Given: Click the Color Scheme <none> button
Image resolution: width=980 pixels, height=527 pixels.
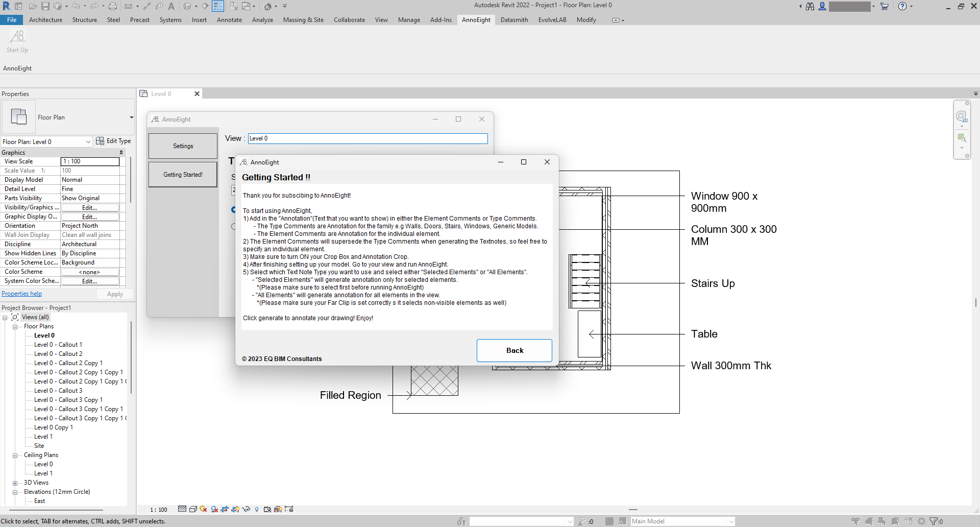Looking at the screenshot, I should click(90, 272).
